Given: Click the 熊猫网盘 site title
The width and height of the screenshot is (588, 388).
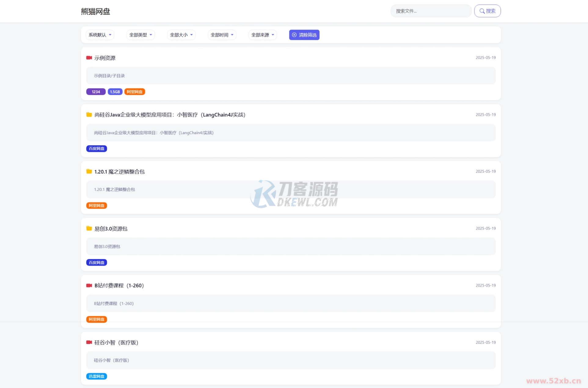Looking at the screenshot, I should point(95,11).
